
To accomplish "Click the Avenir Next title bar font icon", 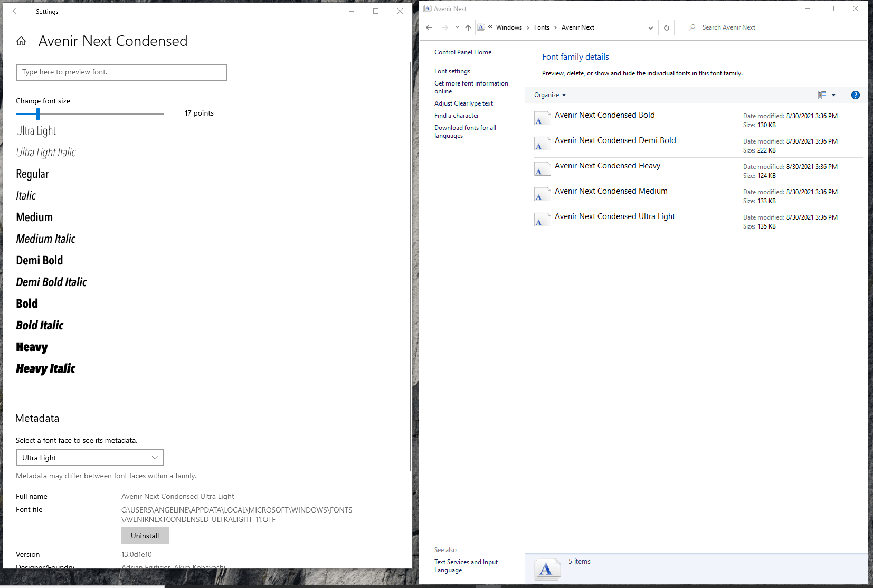I will (428, 8).
